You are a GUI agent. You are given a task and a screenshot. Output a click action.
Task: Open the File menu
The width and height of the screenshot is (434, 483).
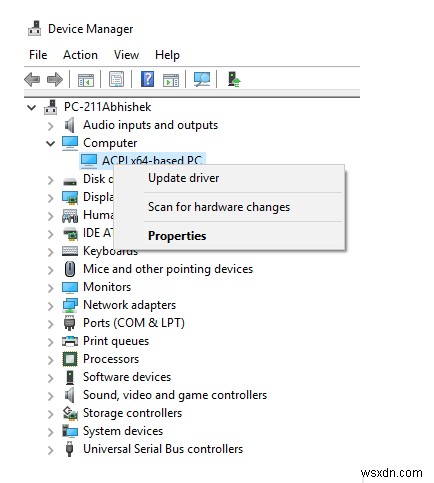coord(38,55)
